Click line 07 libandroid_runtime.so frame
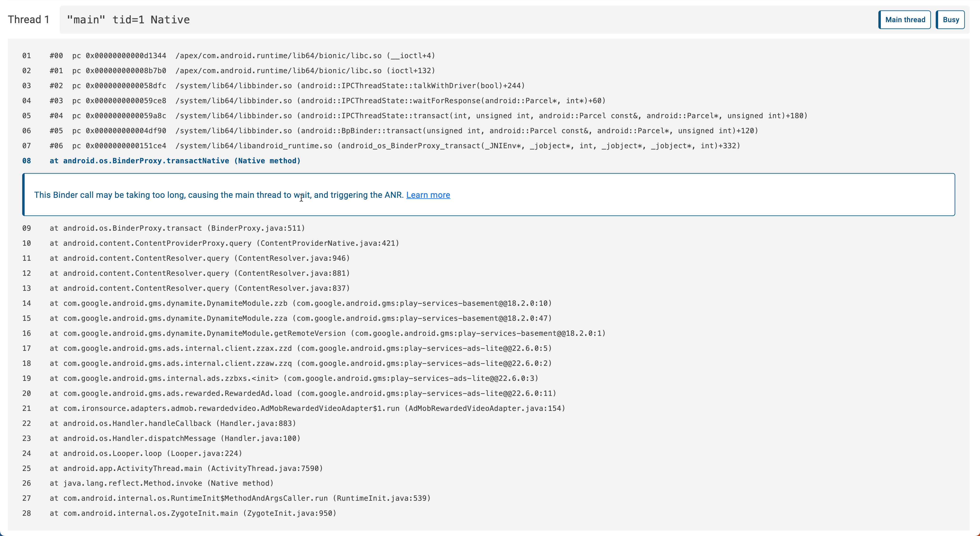 coord(395,146)
